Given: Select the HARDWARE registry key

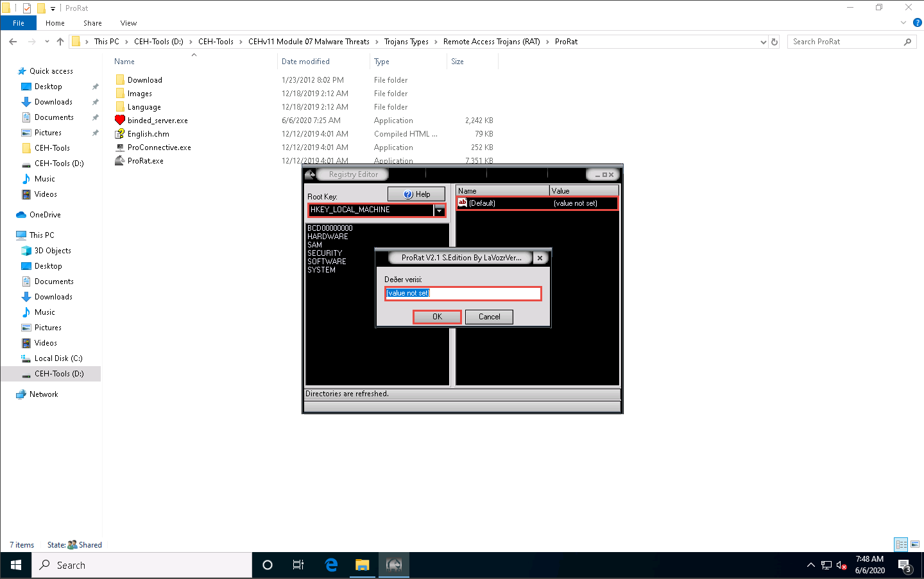Looking at the screenshot, I should pyautogui.click(x=327, y=237).
